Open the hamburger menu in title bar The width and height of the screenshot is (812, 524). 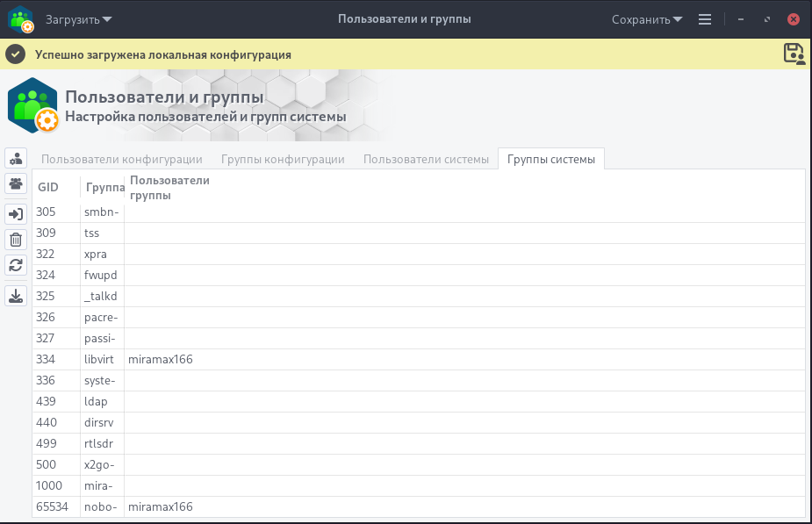coord(704,19)
